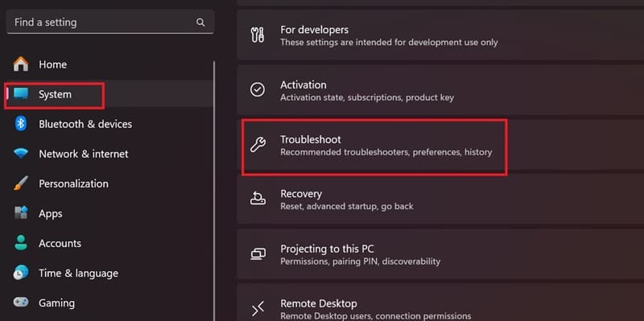This screenshot has height=321, width=644.
Task: Open Remote Desktop settings
Action: click(440, 302)
